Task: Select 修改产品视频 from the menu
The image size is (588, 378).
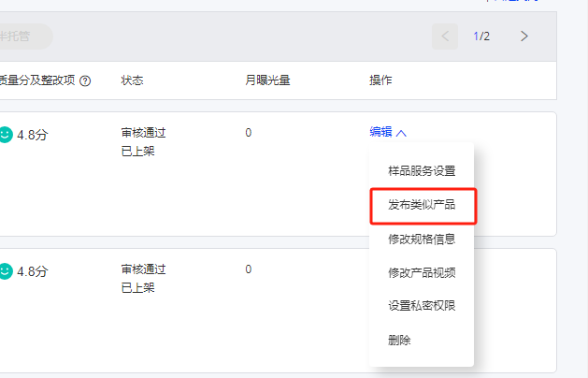Action: pyautogui.click(x=422, y=272)
